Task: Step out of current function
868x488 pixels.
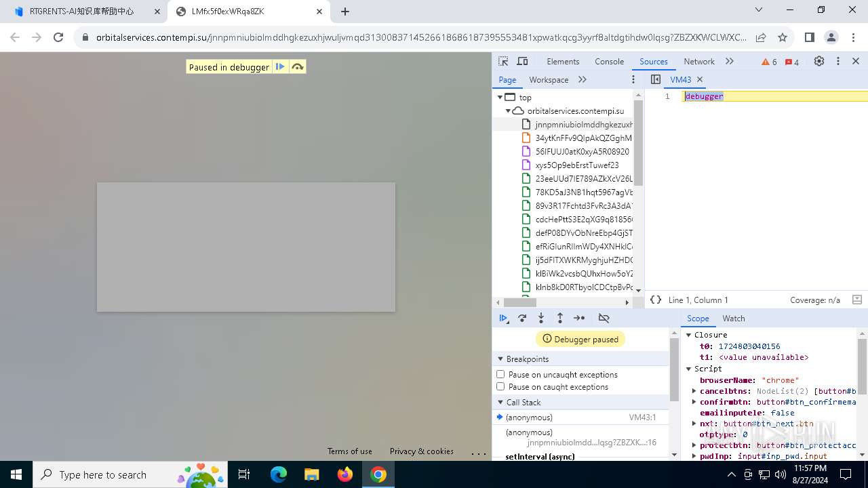Action: [560, 318]
